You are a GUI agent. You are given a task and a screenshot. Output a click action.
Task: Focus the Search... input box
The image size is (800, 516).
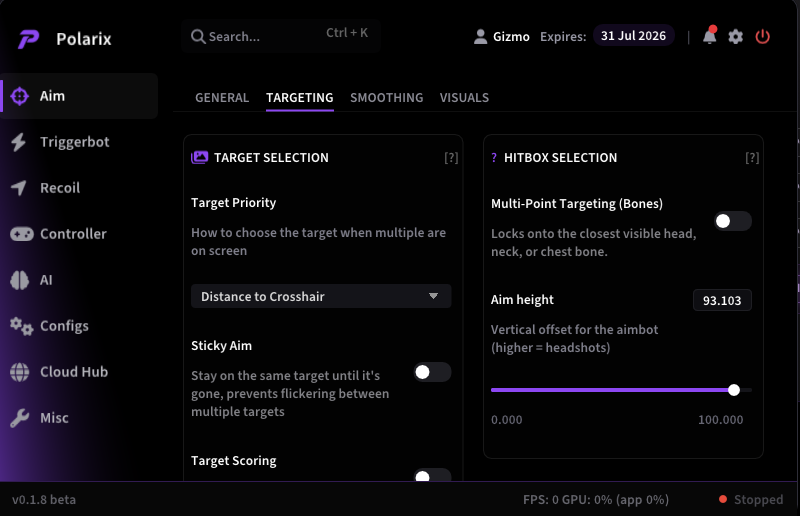point(281,36)
